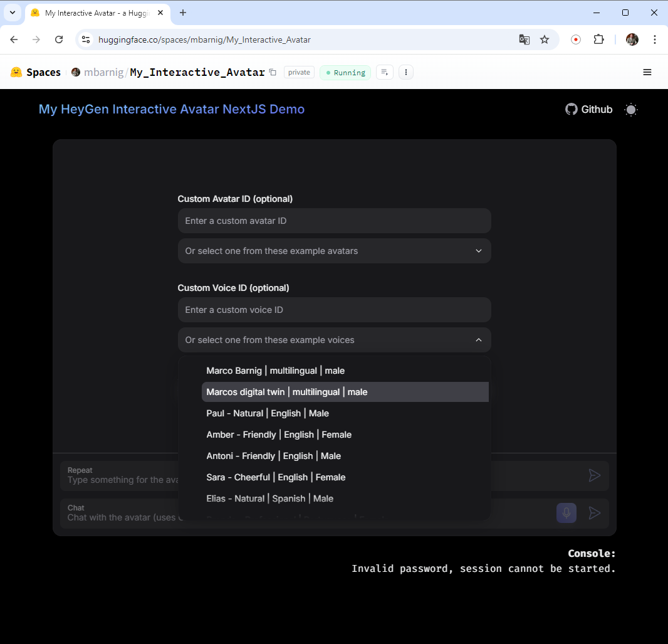Viewport: 668px width, 644px height.
Task: Click the private badge
Action: (299, 72)
